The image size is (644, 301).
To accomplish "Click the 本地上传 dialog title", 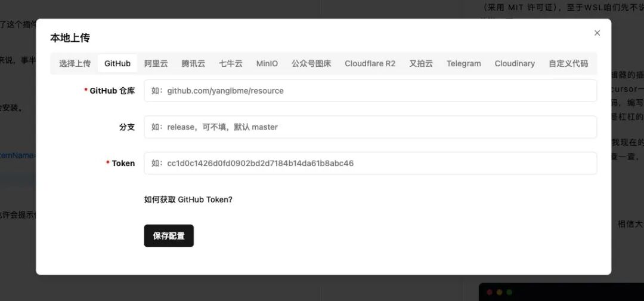I will coord(70,38).
